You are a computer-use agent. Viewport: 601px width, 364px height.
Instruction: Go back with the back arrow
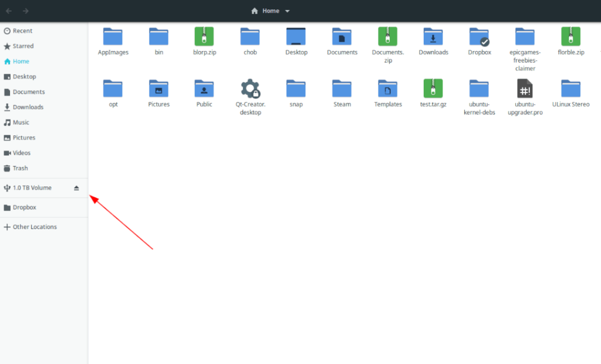tap(9, 11)
